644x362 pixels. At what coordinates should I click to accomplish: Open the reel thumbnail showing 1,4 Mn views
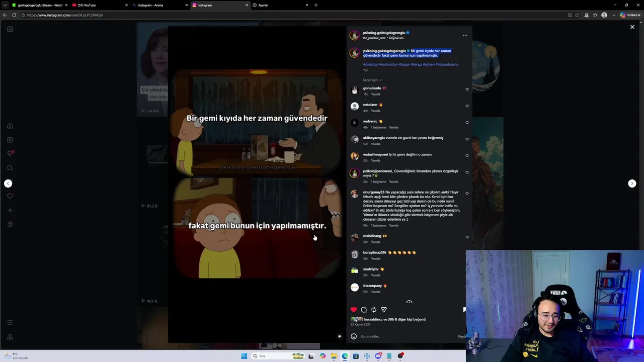tap(152, 69)
